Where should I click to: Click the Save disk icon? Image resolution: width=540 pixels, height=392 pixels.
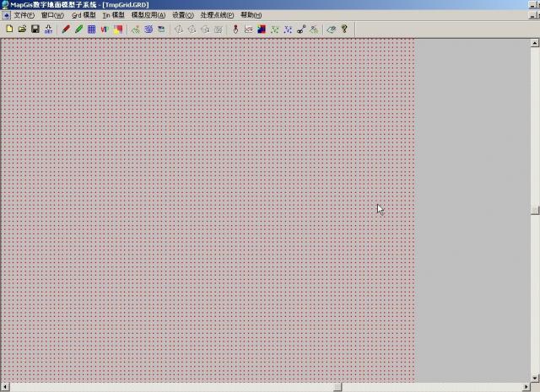pos(35,29)
